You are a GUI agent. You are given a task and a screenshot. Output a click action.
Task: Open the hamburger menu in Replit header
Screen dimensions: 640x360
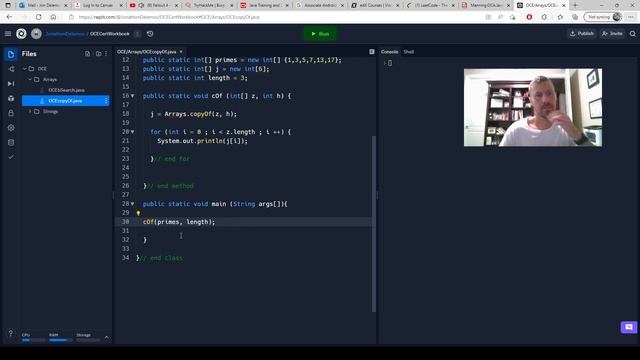click(x=8, y=34)
